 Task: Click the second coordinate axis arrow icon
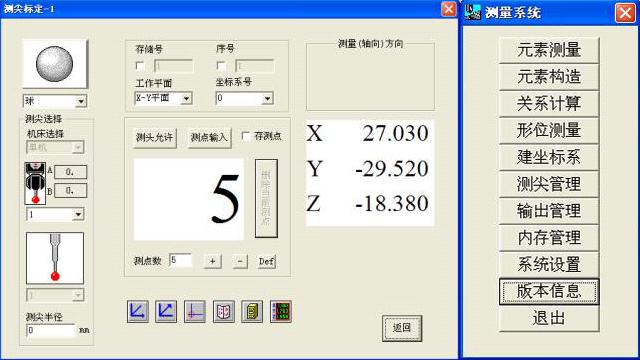[x=166, y=312]
